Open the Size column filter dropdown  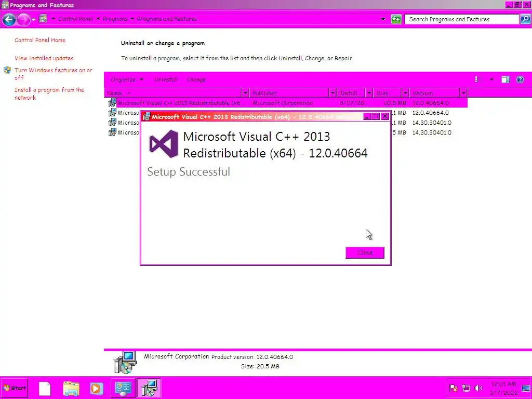pos(405,93)
